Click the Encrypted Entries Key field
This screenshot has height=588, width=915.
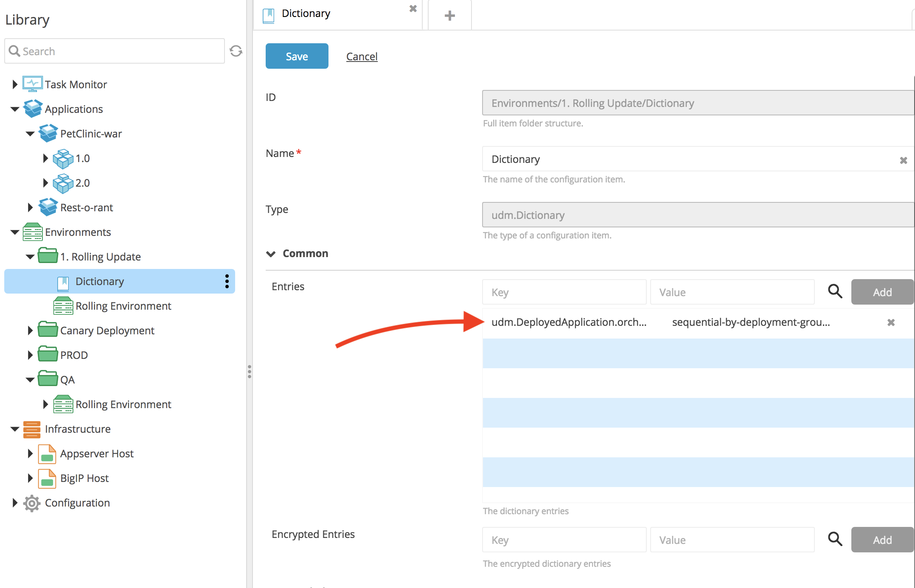[564, 540]
